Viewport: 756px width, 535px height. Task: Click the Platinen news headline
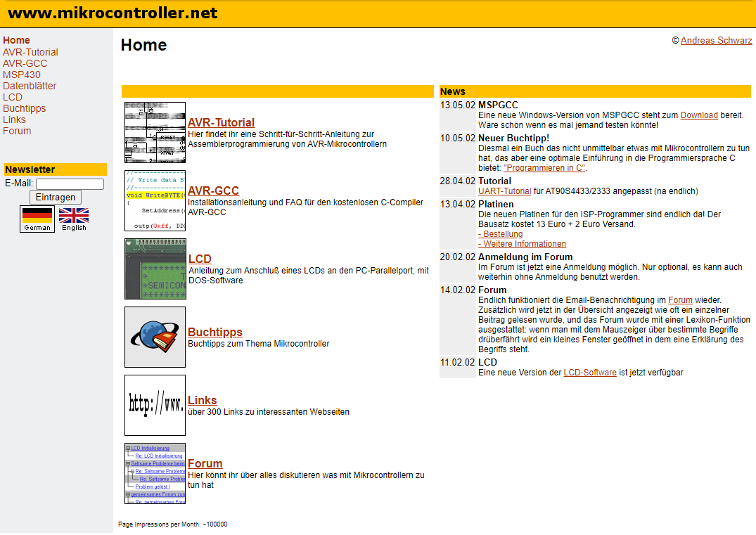pos(496,205)
